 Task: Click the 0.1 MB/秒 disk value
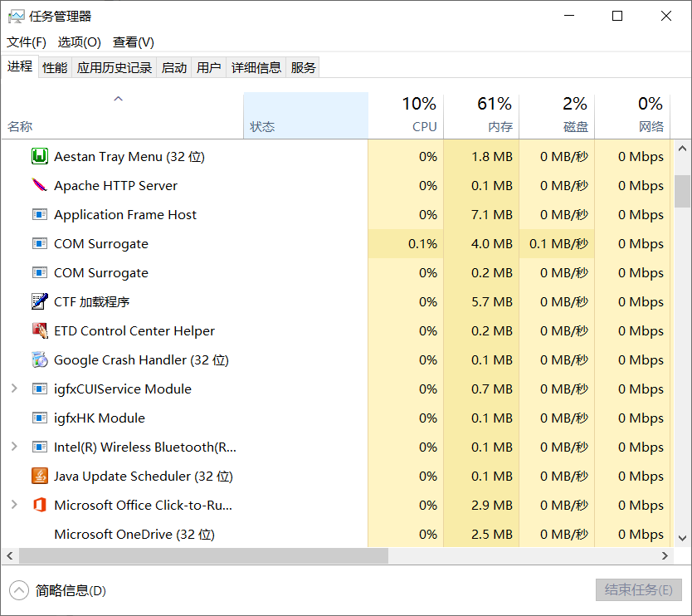[559, 244]
